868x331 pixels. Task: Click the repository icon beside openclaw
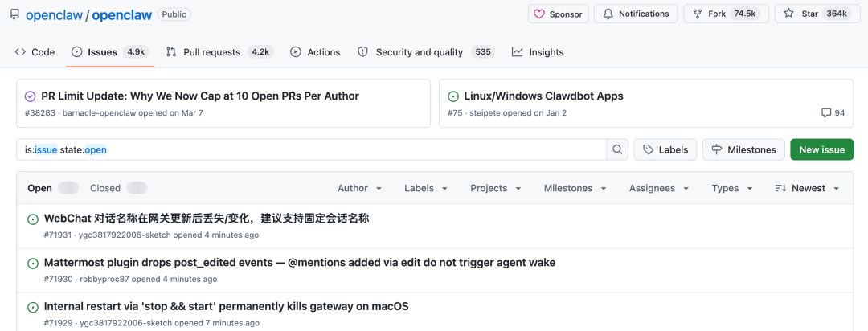15,15
